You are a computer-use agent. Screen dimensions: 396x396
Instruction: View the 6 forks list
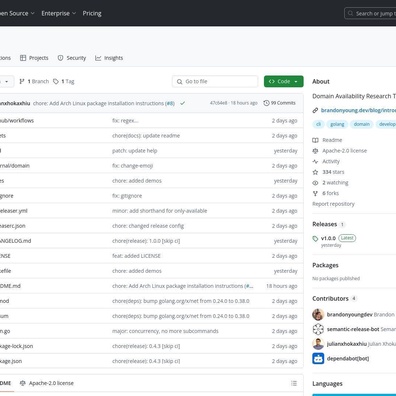coord(326,193)
